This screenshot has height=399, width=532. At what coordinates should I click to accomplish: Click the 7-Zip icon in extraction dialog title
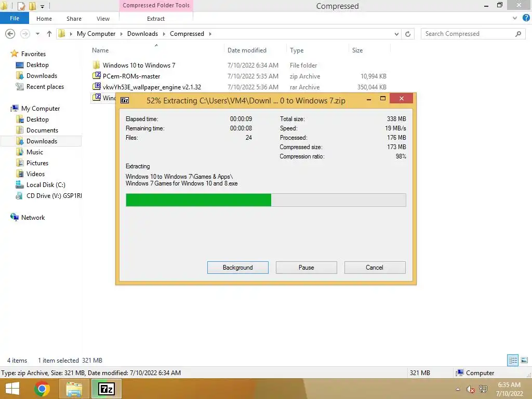pos(125,100)
